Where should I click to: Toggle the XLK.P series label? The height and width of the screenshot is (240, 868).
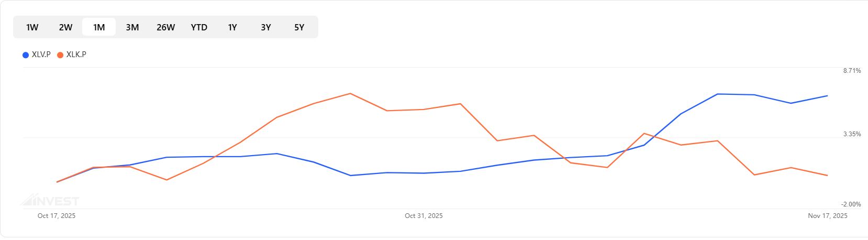click(76, 54)
